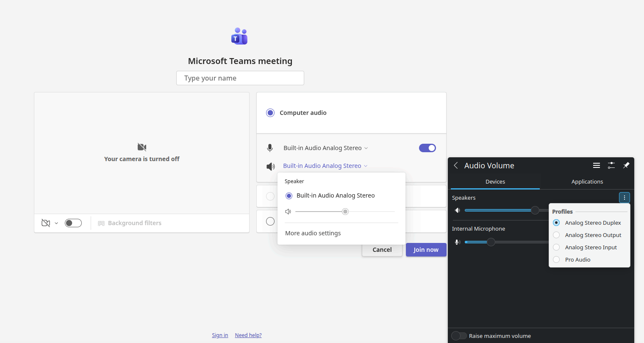Click the Audio Volume panel title
Viewport: 644px width, 343px height.
tap(489, 165)
